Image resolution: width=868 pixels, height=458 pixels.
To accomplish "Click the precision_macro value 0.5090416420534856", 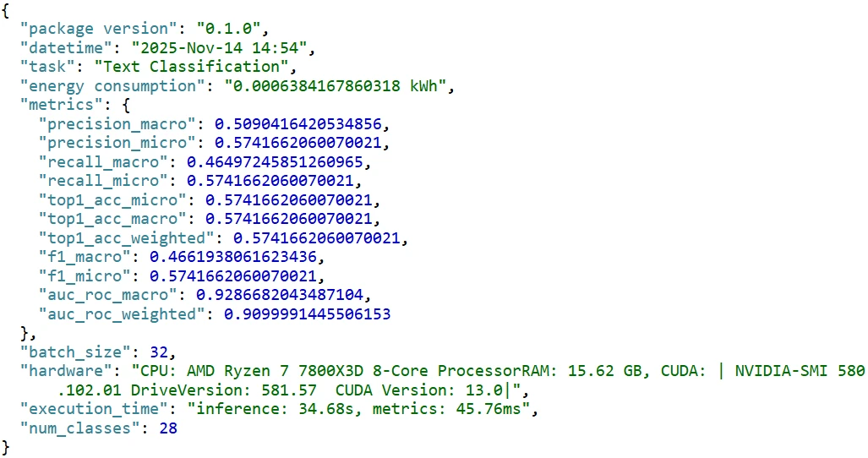I will point(301,123).
